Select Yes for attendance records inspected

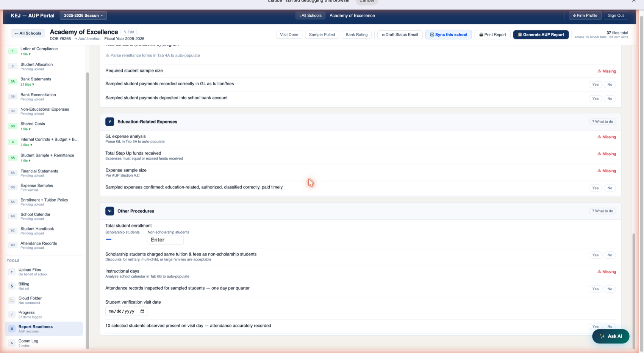tap(595, 289)
